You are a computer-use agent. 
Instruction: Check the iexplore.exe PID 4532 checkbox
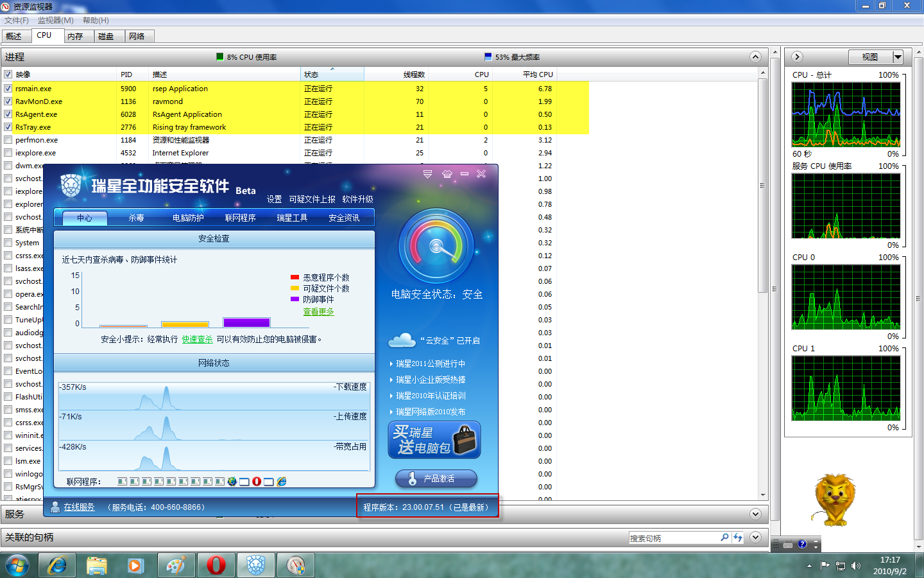click(8, 153)
